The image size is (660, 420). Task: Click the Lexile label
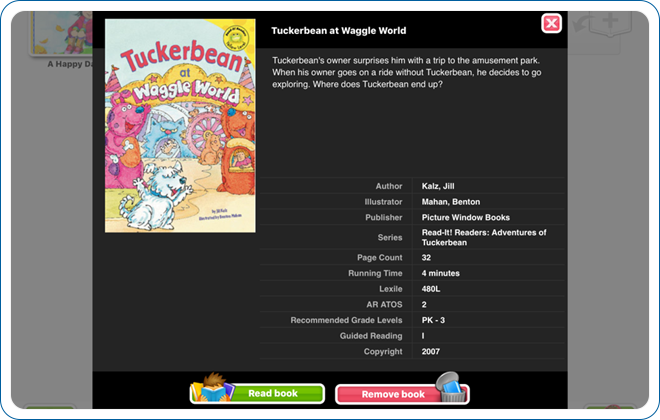click(x=391, y=289)
